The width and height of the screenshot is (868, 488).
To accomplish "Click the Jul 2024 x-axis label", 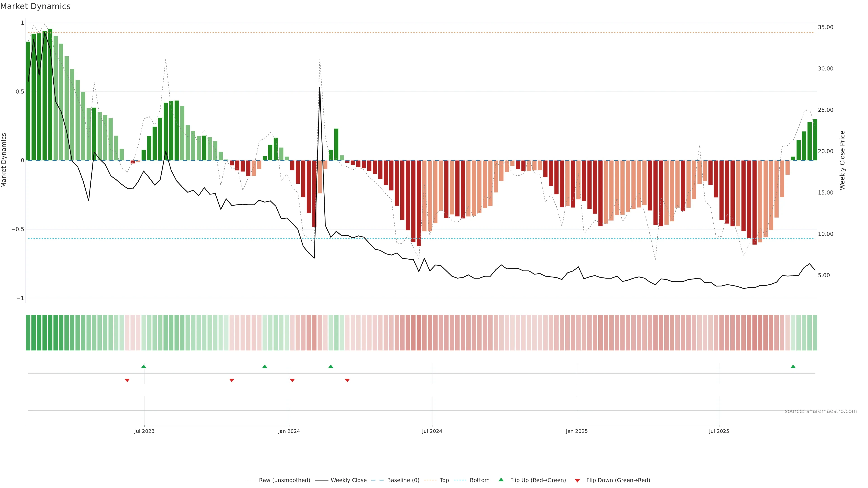I will [432, 431].
